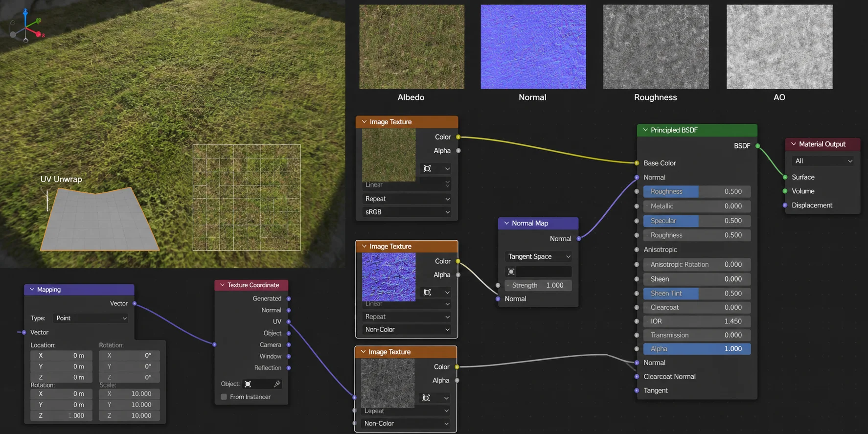Click Alpha slider on Principled BSDF

[697, 349]
